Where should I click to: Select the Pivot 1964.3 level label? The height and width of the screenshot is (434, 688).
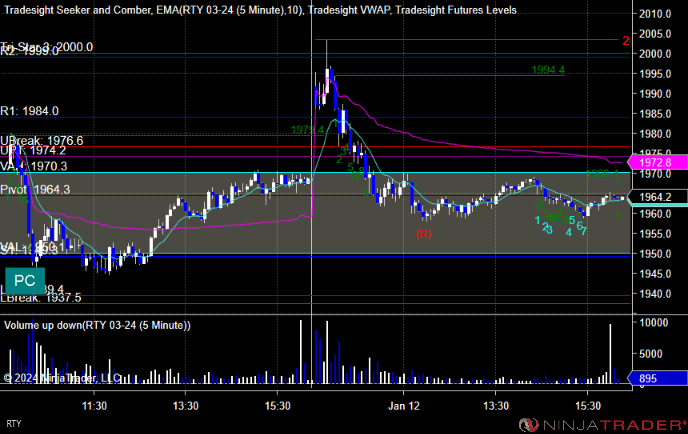35,190
